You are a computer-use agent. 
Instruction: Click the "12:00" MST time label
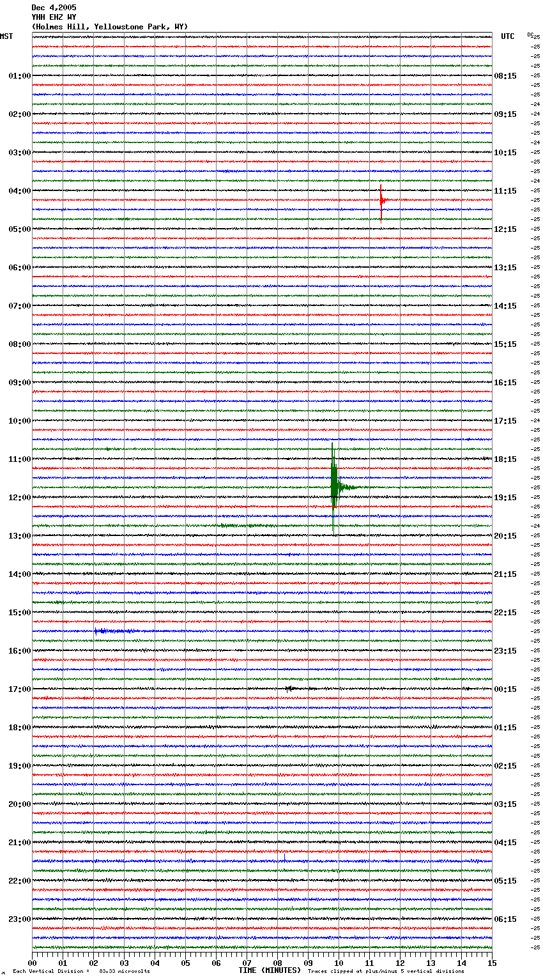[20, 498]
